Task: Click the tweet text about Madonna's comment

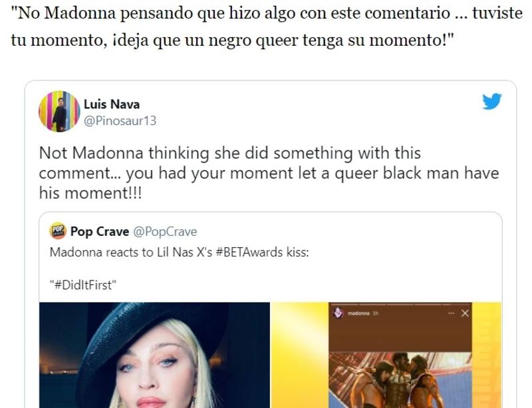Action: pyautogui.click(x=269, y=173)
